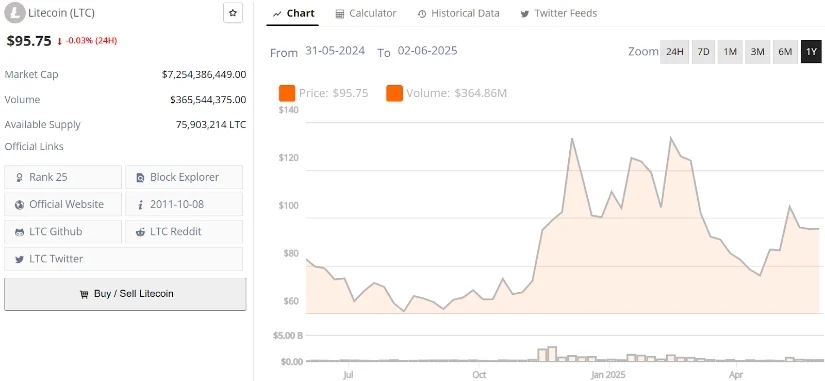825x381 pixels.
Task: Click the Price: $95.75 legend label
Action: [334, 94]
